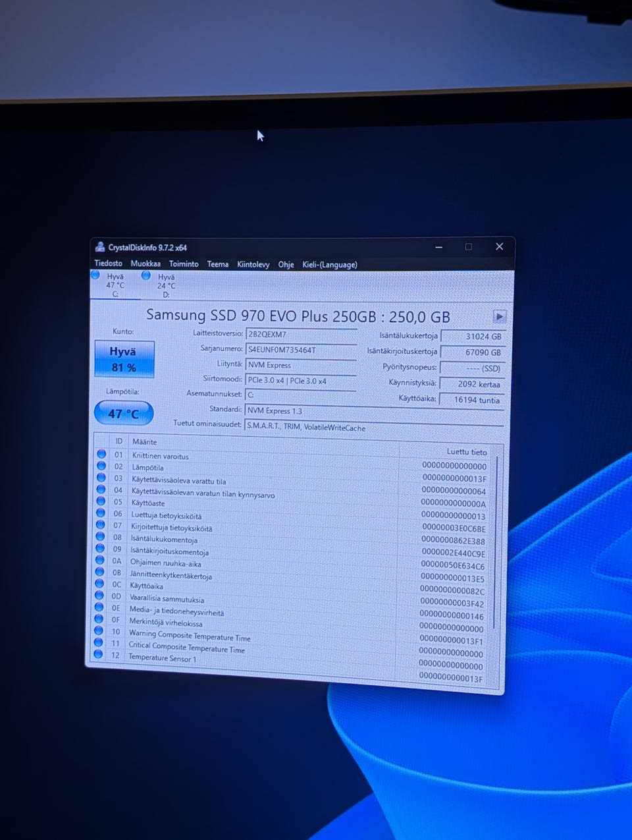This screenshot has width=632, height=840.
Task: Select the Kriittinen varoitus attribute row
Action: (293, 460)
